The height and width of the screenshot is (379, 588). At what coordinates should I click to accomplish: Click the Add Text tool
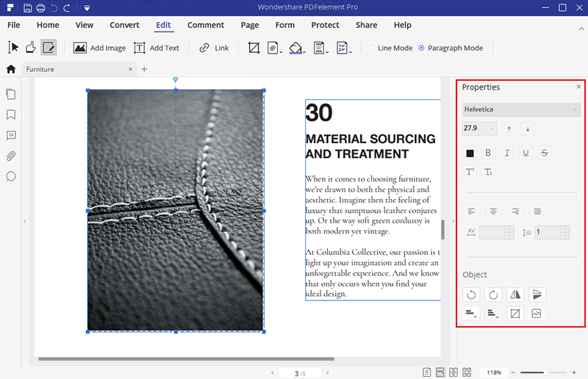[157, 48]
